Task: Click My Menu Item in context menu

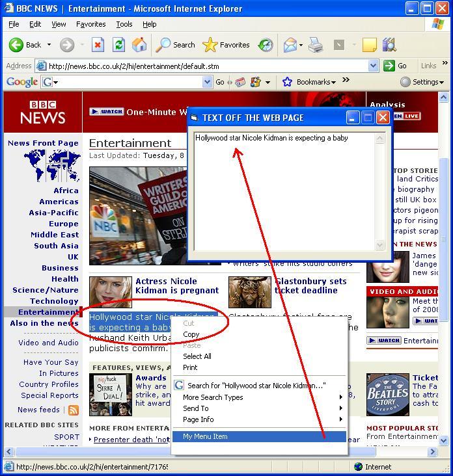Action: (260, 436)
